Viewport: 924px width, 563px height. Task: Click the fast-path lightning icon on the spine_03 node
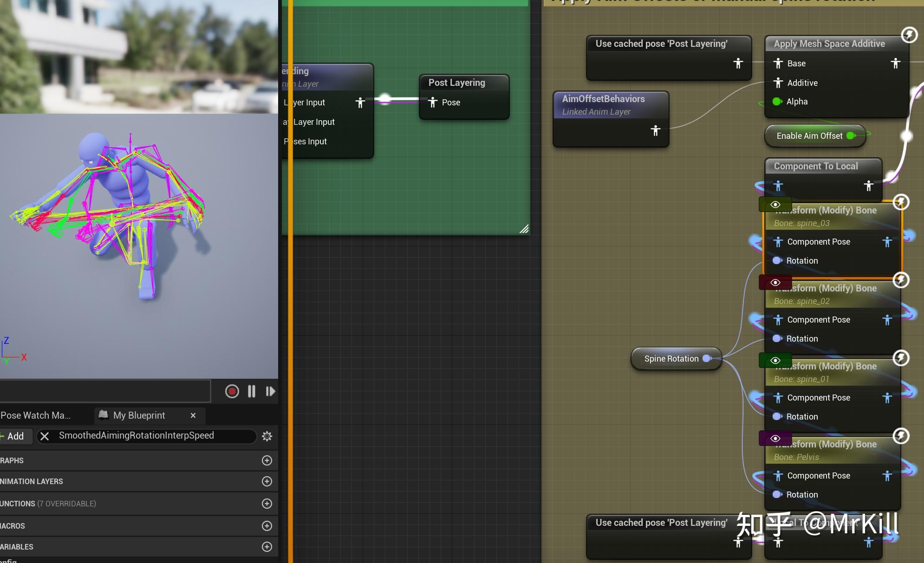pyautogui.click(x=901, y=201)
